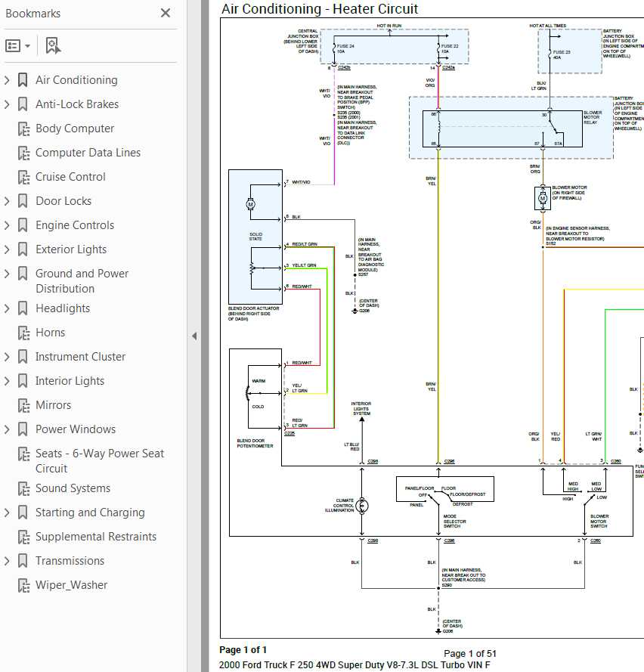
Task: Close the Bookmarks panel
Action: tap(166, 13)
